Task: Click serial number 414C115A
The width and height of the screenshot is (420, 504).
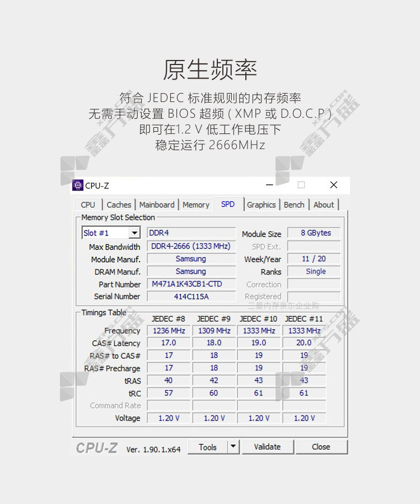Action: click(191, 297)
